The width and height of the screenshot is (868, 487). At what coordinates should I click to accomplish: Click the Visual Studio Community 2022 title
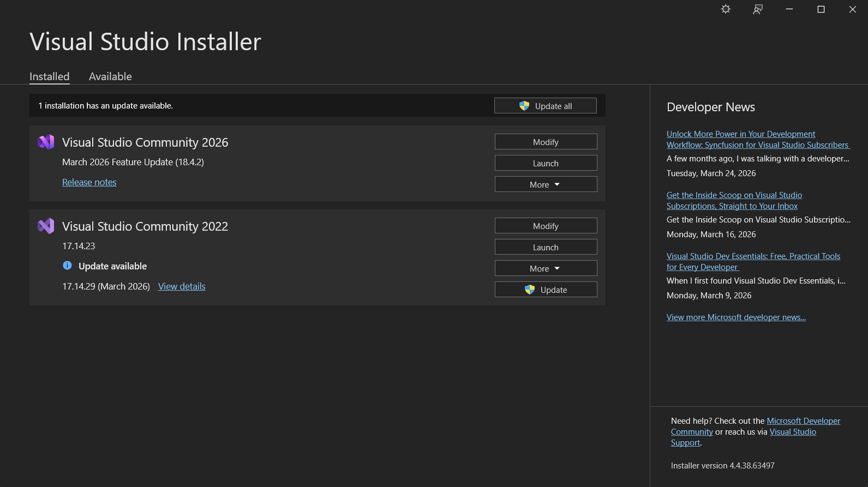pos(145,226)
